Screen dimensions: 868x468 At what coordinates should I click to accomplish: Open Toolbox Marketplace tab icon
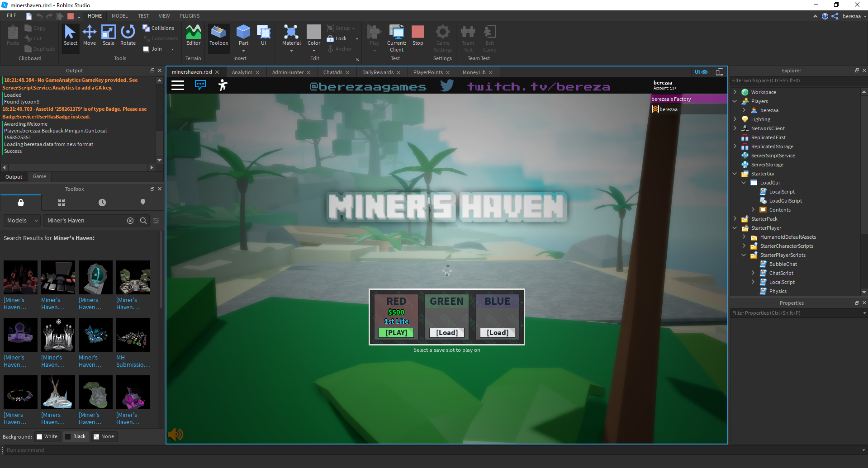click(21, 203)
